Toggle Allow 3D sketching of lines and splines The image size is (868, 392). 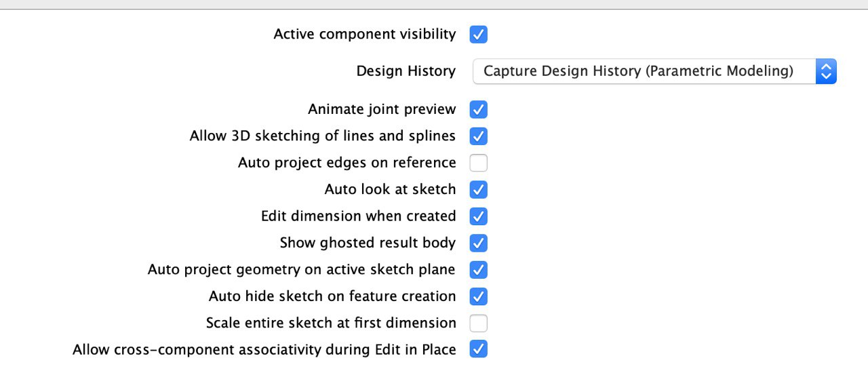(478, 136)
